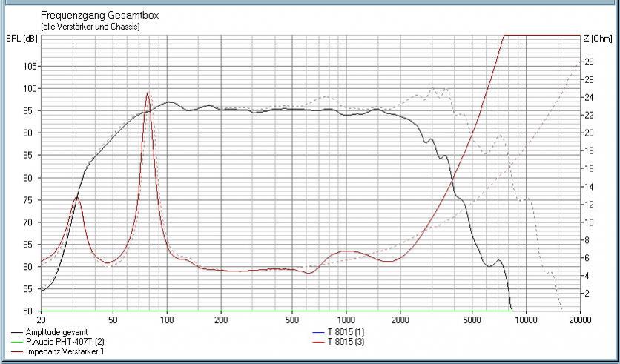Click the impedance axis value 14
Image resolution: width=620 pixels, height=364 pixels.
(x=590, y=187)
